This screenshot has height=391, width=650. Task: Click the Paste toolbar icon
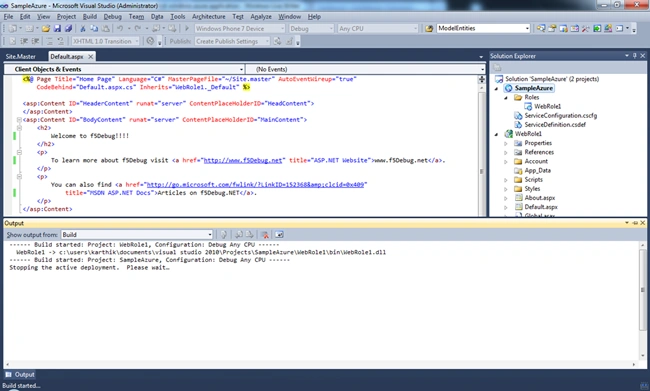point(106,29)
